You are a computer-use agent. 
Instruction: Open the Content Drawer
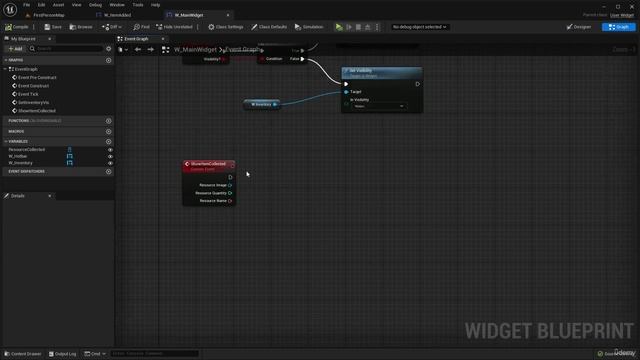23,354
